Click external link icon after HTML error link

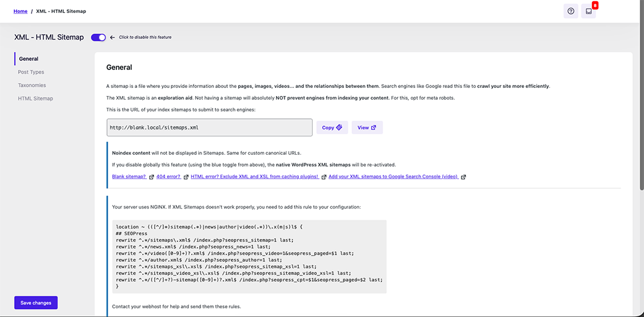pyautogui.click(x=324, y=177)
